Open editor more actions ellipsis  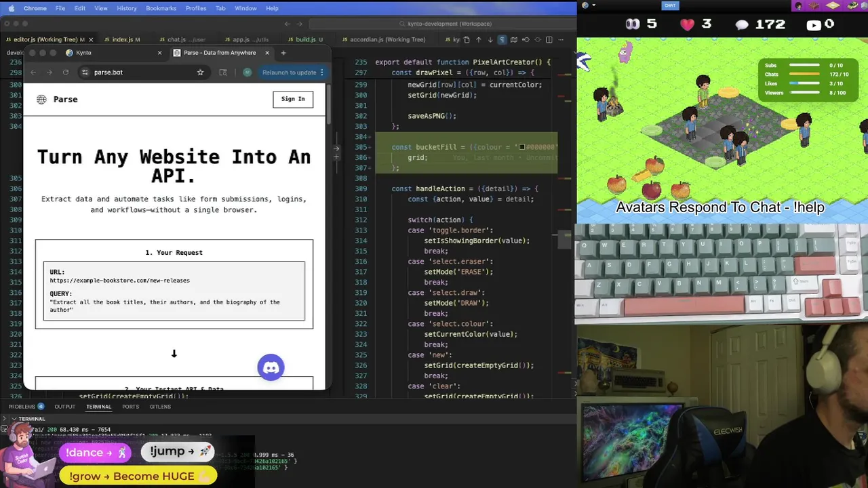[x=560, y=40]
